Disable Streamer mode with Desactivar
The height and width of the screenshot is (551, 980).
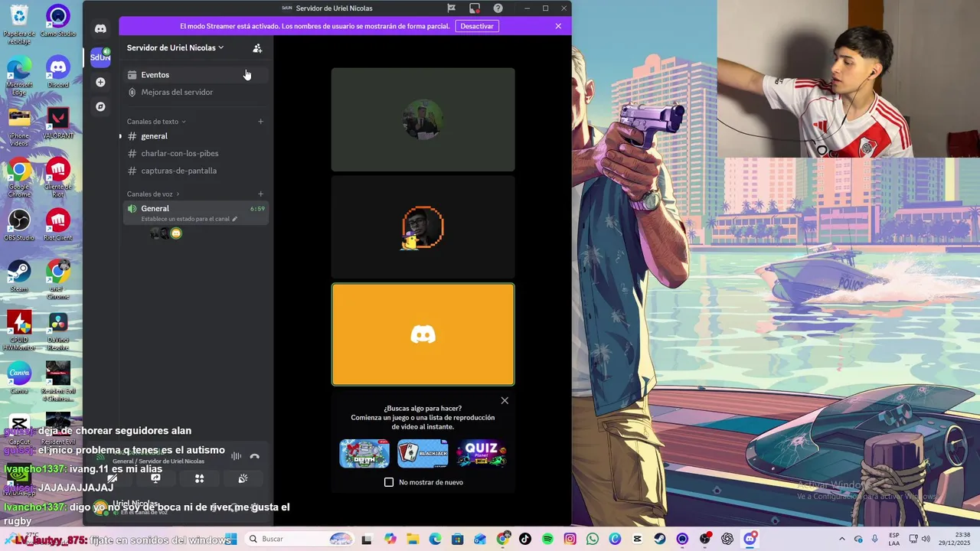point(477,26)
